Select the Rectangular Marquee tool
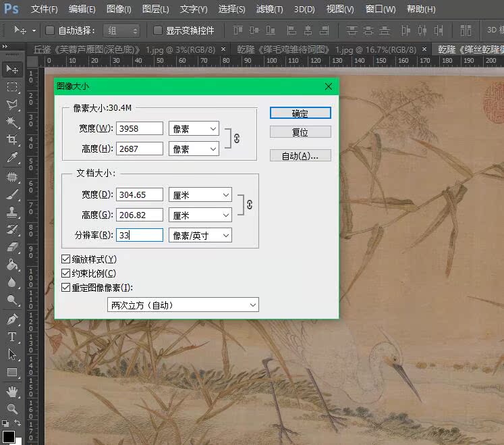This screenshot has width=504, height=445. [x=12, y=87]
